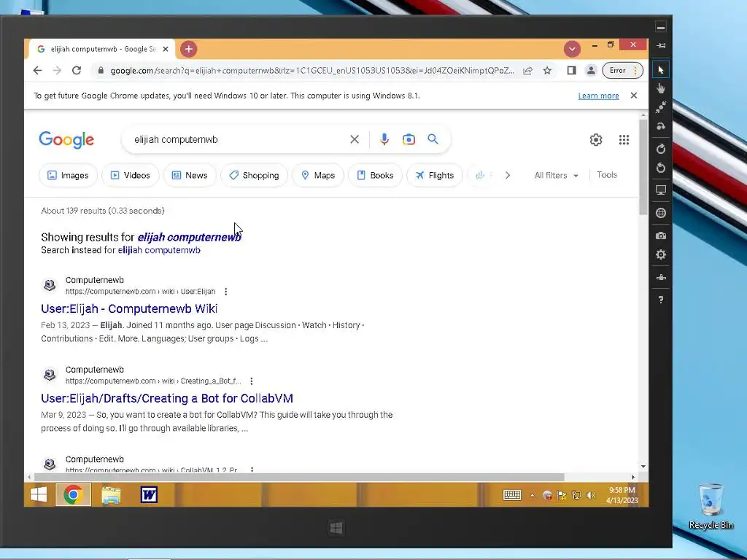Dismiss the Chrome update banner

[634, 96]
